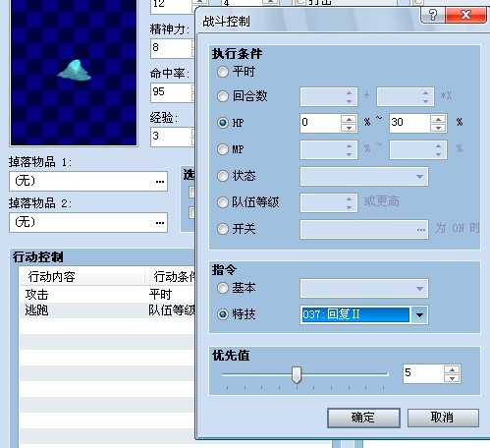Open the 掉落物品 1 ellipsis picker

[160, 182]
